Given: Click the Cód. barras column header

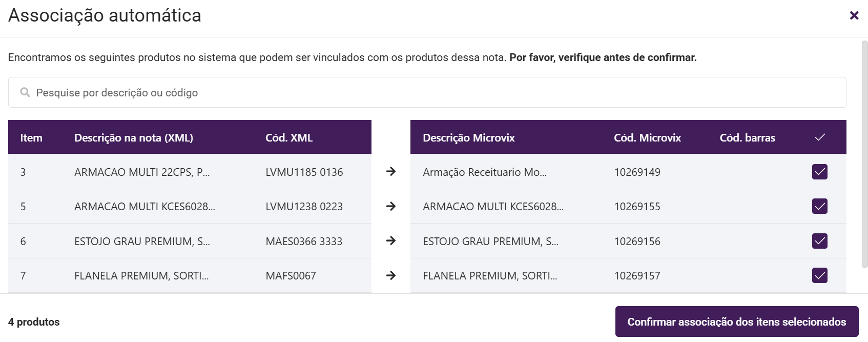Looking at the screenshot, I should [x=747, y=137].
